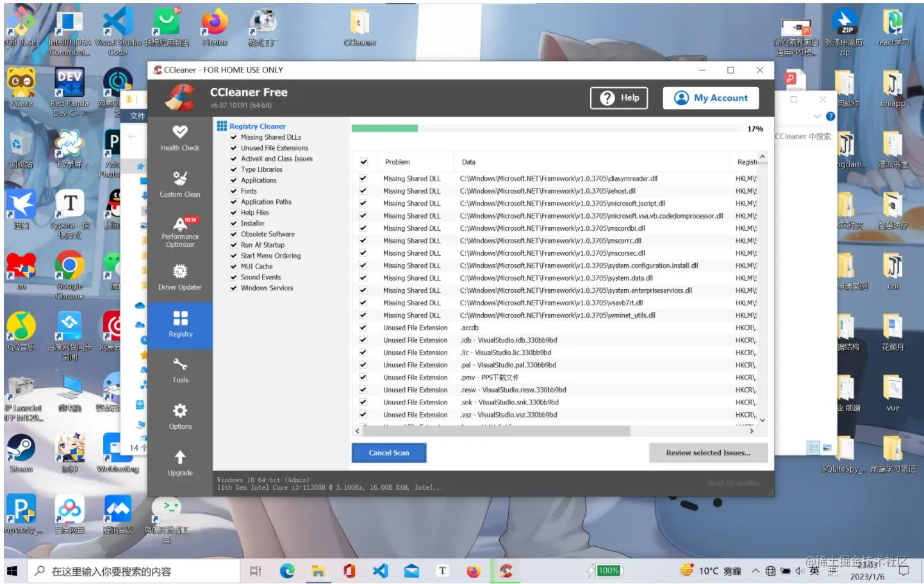Toggle the select-all checkbox in the results header

pos(363,162)
